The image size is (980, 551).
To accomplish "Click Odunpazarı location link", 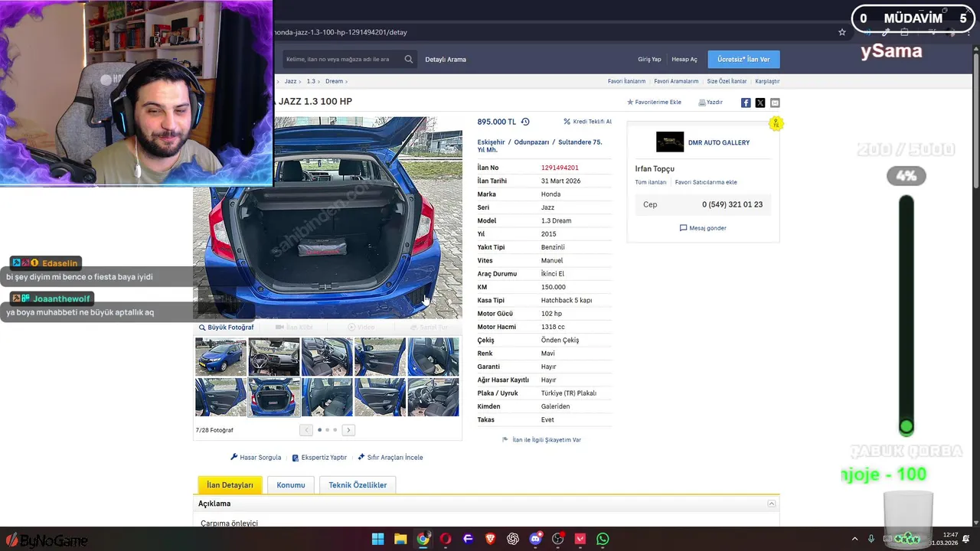I will (x=531, y=142).
